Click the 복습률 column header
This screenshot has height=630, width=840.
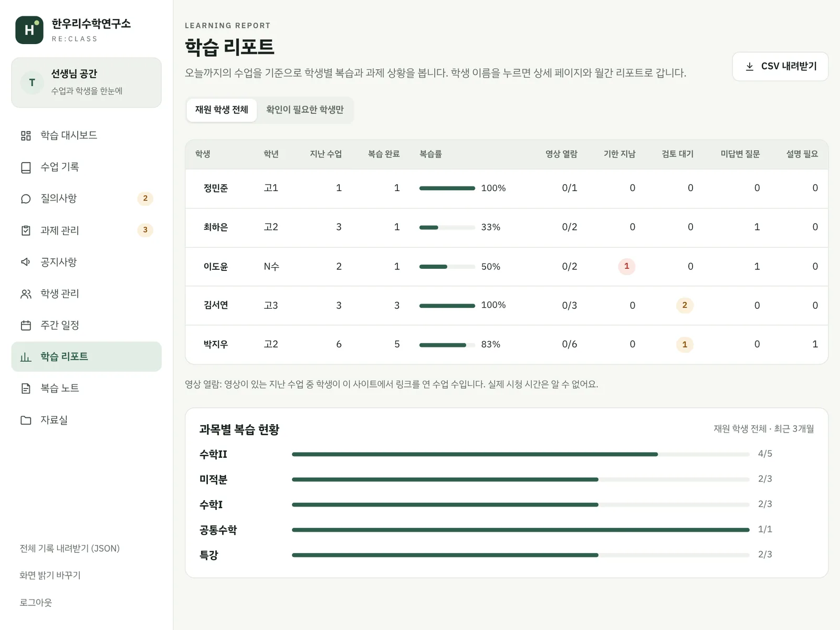coord(430,154)
